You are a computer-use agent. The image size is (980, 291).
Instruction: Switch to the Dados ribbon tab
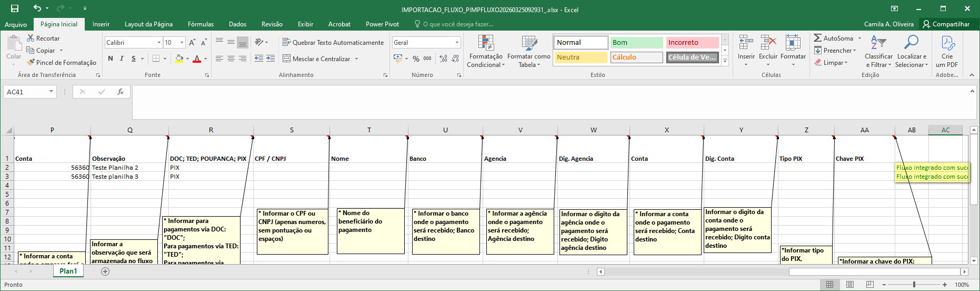coord(237,24)
